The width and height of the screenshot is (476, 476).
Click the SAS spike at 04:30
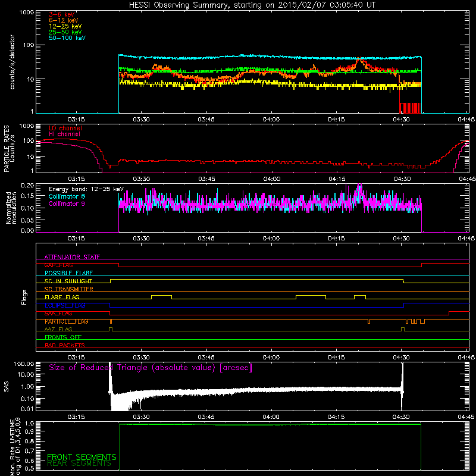tap(403, 386)
